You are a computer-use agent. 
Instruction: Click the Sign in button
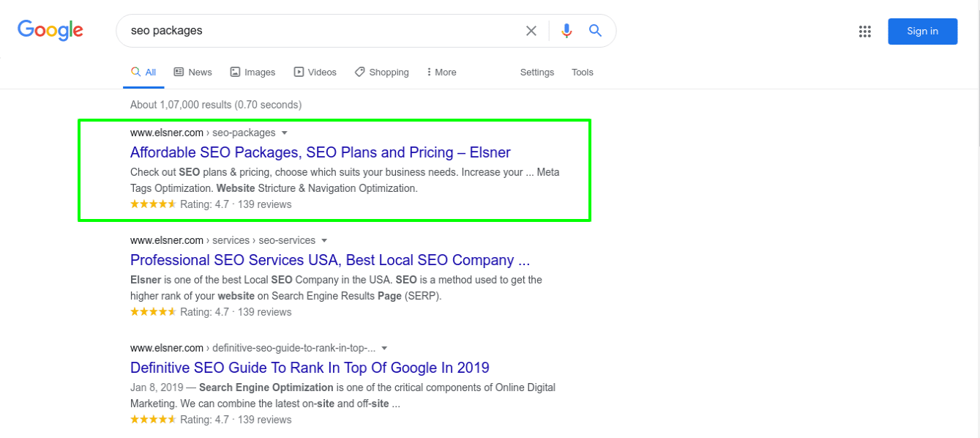coord(922,31)
